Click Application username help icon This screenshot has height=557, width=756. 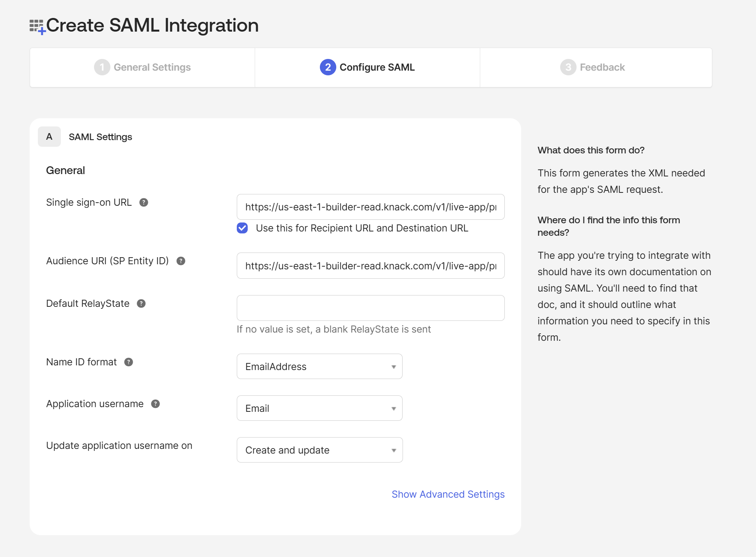(155, 404)
